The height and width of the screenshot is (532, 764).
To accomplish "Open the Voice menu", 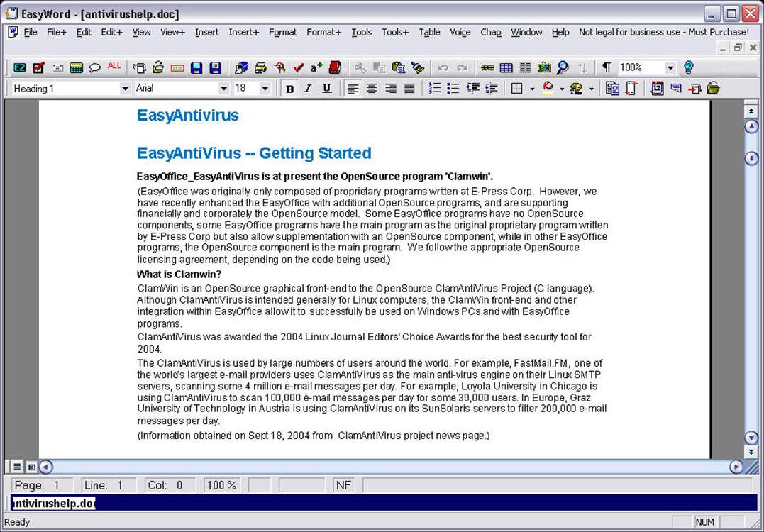I will coord(460,32).
